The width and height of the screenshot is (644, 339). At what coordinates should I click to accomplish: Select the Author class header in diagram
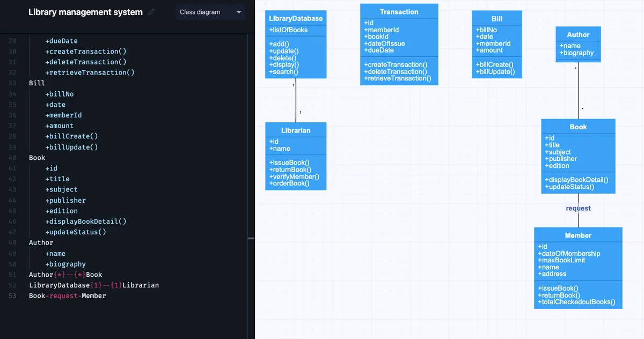578,34
